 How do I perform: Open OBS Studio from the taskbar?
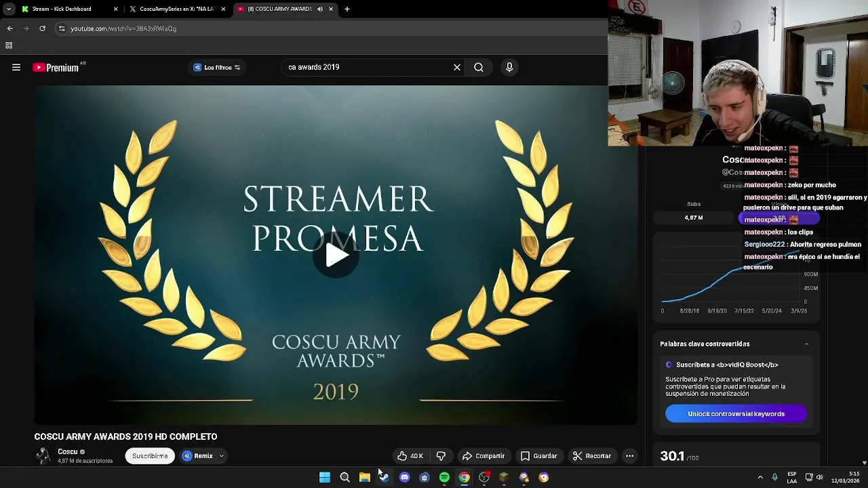(x=484, y=477)
